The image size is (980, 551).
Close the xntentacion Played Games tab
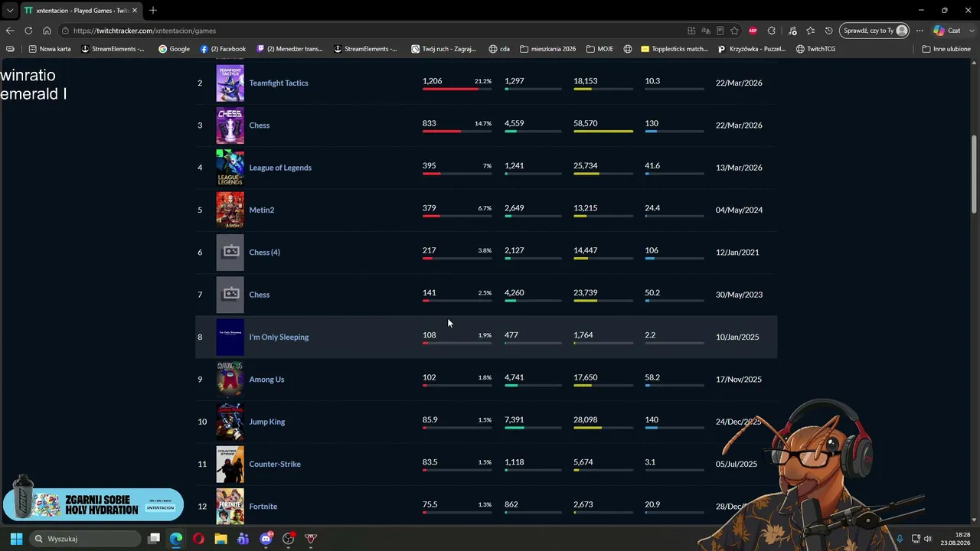coord(135,11)
